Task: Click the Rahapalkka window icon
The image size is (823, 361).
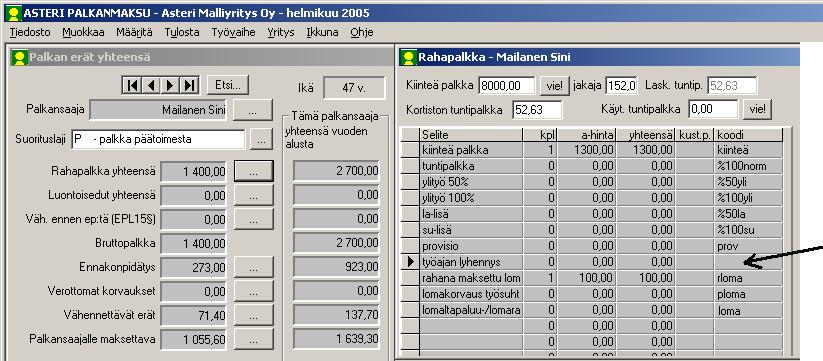Action: [x=408, y=57]
